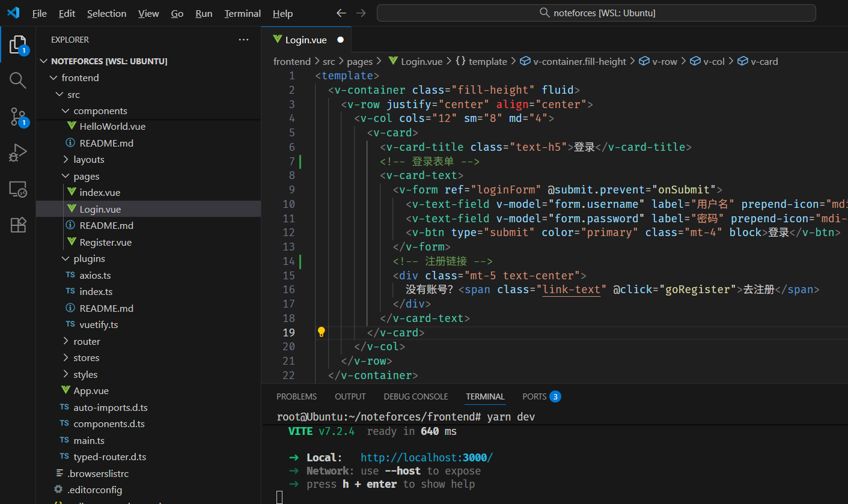Open the Extensions view icon
The height and width of the screenshot is (504, 848).
(x=18, y=225)
